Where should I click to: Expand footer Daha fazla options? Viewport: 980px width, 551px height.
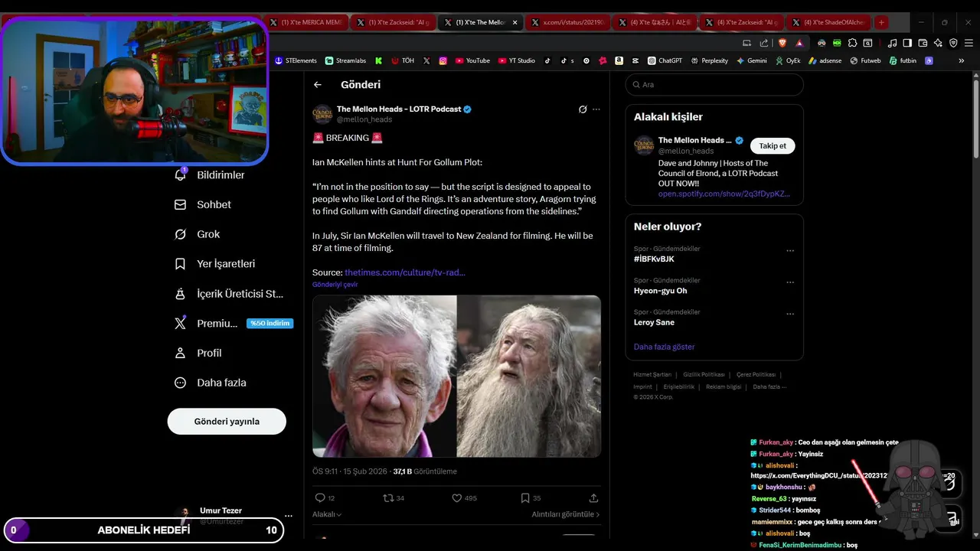769,386
